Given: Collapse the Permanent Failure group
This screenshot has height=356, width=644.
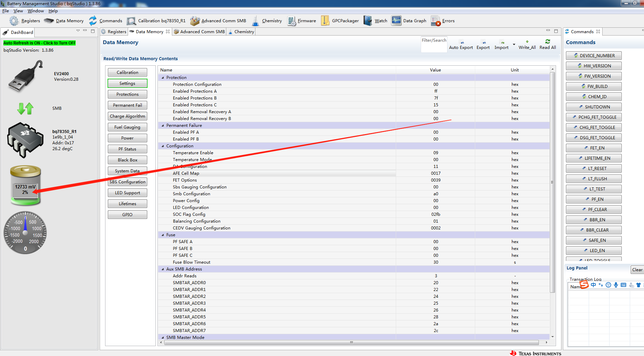Looking at the screenshot, I should pos(163,126).
